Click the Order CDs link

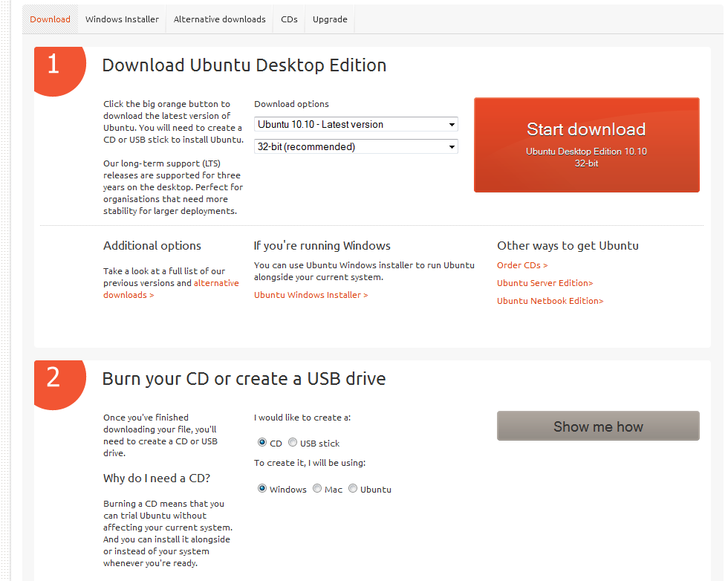click(522, 265)
